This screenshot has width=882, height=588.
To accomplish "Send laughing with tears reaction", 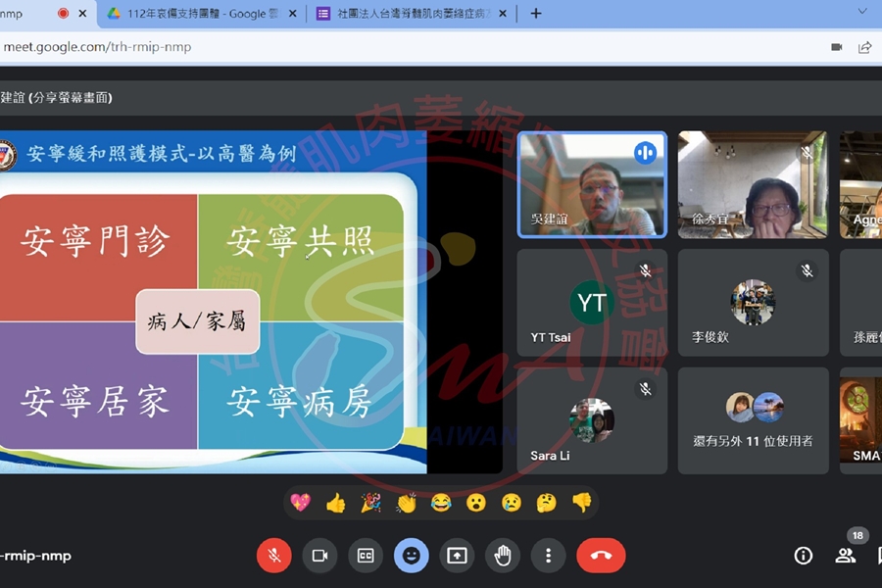I will tap(441, 502).
